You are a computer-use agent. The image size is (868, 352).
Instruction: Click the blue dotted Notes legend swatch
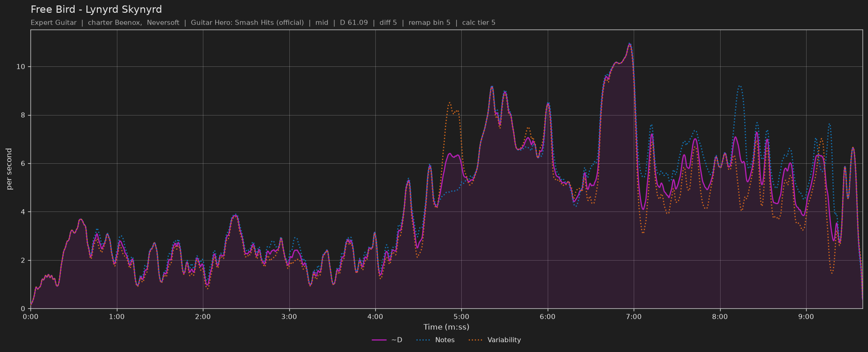click(423, 340)
